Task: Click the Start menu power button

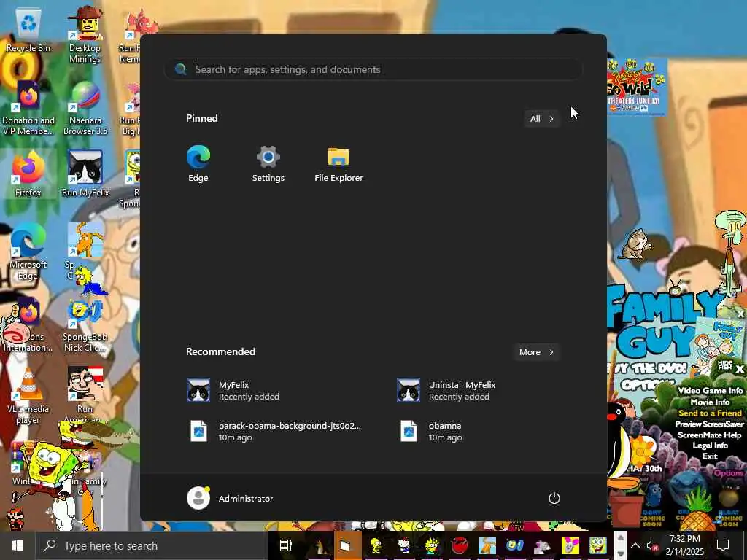Action: point(554,498)
